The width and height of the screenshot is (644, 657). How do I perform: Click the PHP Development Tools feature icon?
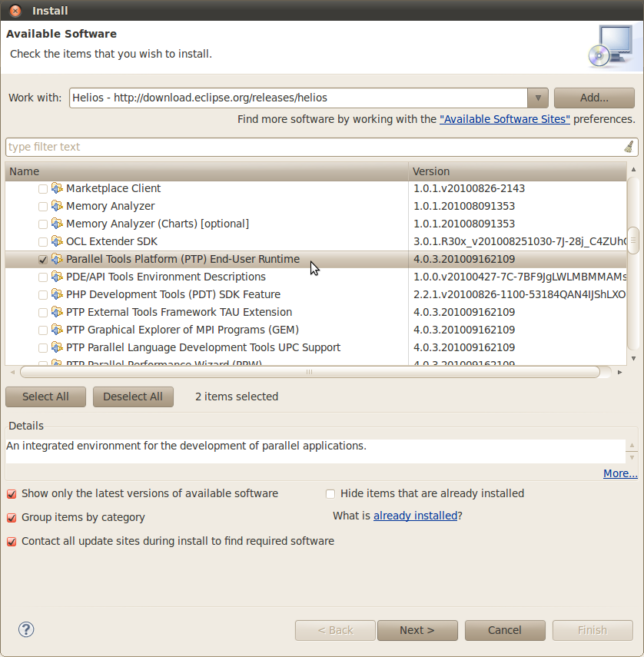click(x=57, y=294)
